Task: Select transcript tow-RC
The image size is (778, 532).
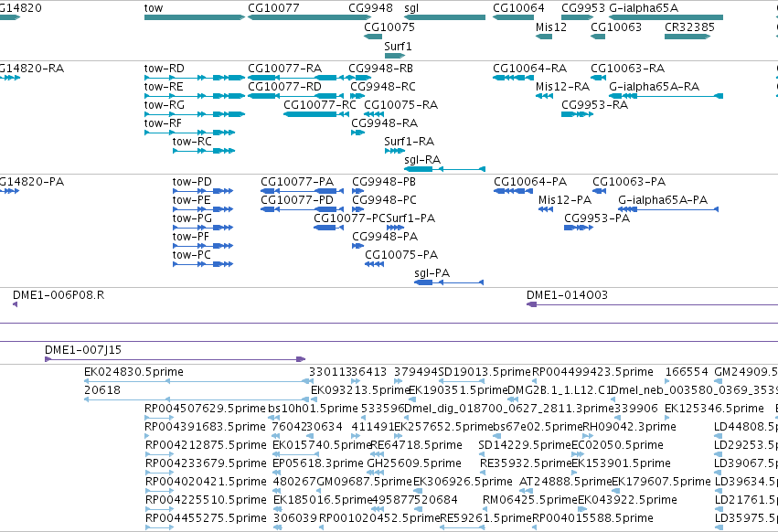Action: click(x=204, y=151)
